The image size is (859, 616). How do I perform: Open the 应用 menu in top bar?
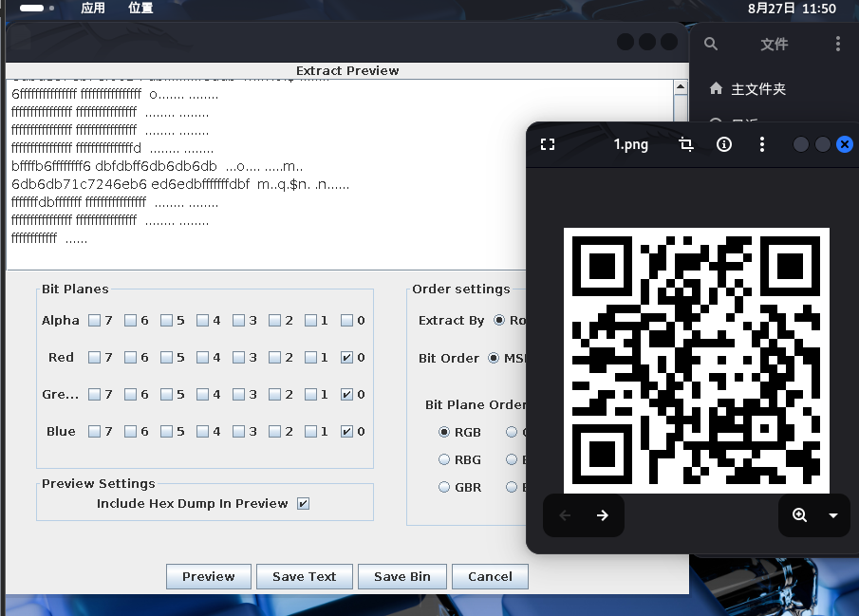point(93,8)
